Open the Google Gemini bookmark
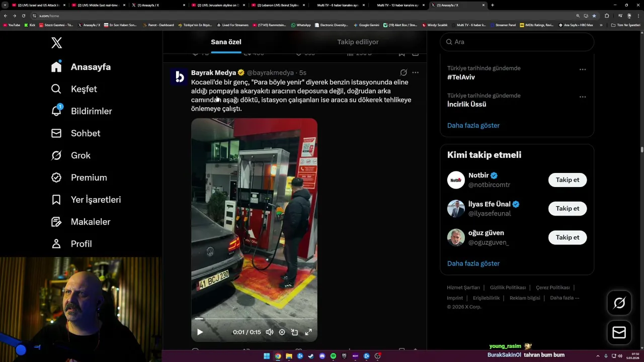Viewport: 644px width, 362px height. pos(367,25)
